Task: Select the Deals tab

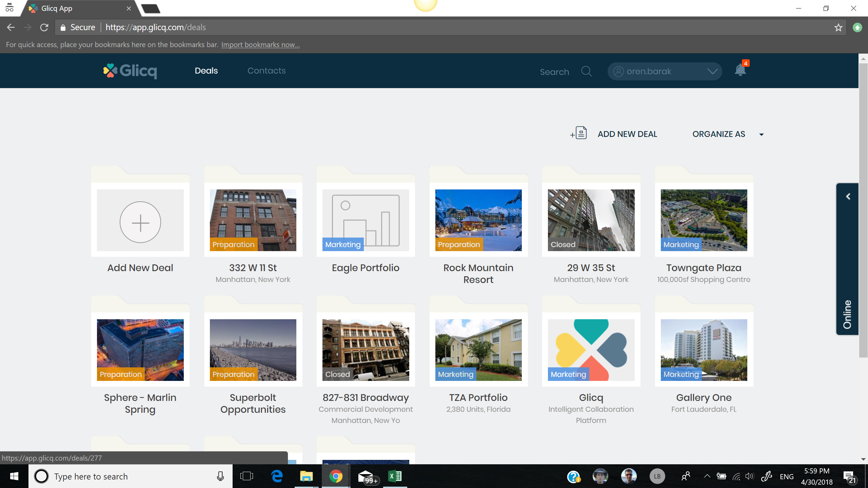Action: (x=206, y=71)
